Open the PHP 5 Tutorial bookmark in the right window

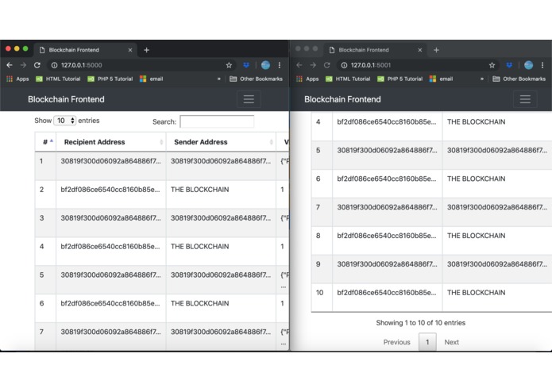[x=400, y=79]
